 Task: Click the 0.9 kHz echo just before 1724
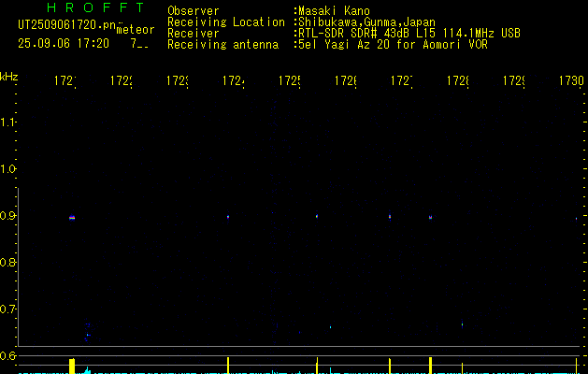[x=228, y=216]
